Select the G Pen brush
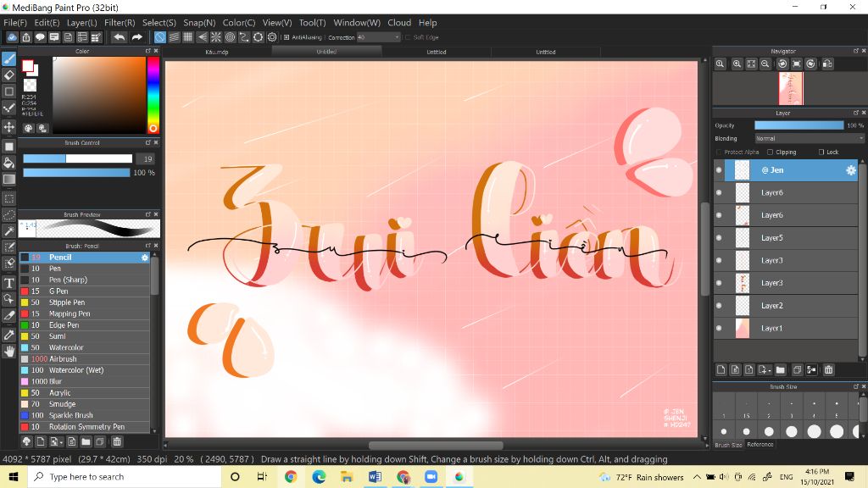The width and height of the screenshot is (868, 488). point(84,291)
